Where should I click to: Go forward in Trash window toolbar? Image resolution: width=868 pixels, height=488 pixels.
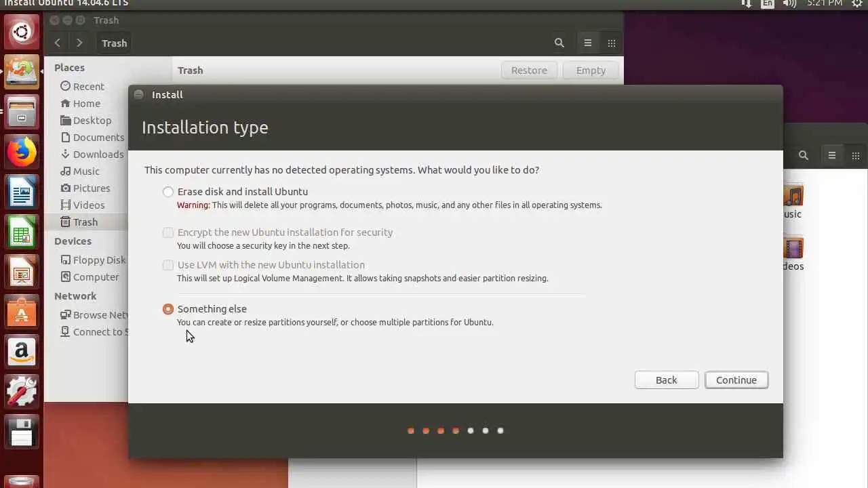pyautogui.click(x=79, y=43)
